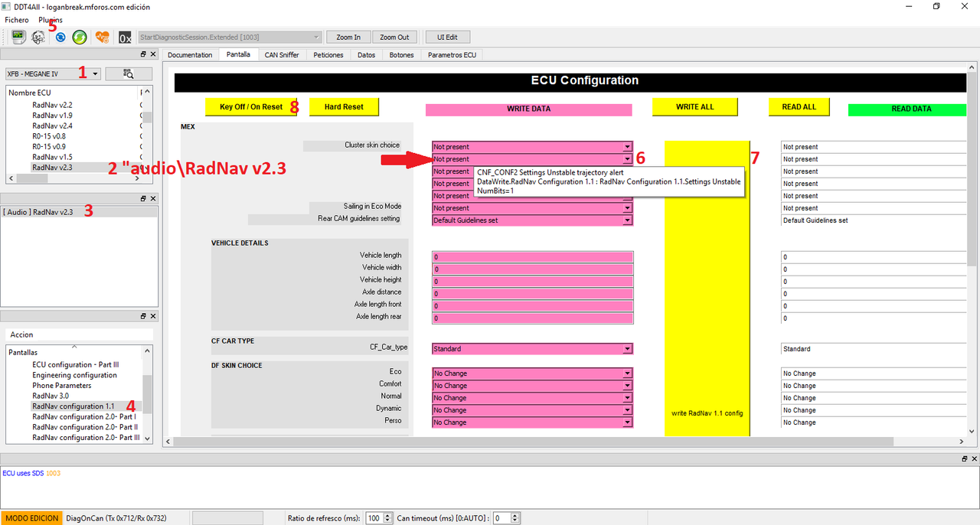The height and width of the screenshot is (525, 980).
Task: Switch to the Botones tab
Action: pos(401,55)
